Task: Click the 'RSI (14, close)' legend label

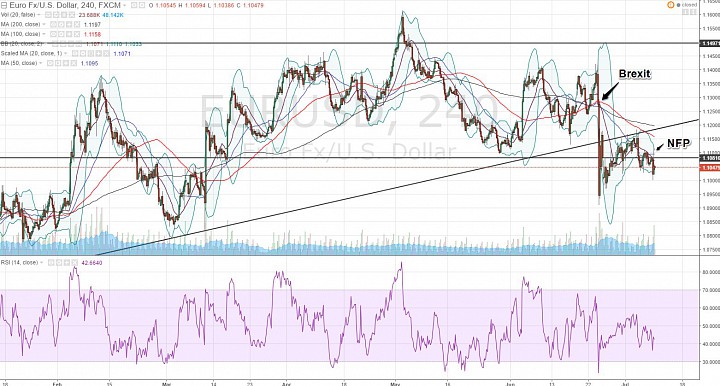Action: (19, 263)
